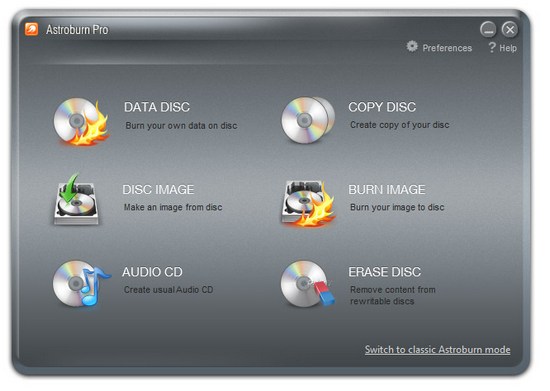Viewport: 550px width, 391px height.
Task: Select the BURN IMAGE title
Action: 387,190
